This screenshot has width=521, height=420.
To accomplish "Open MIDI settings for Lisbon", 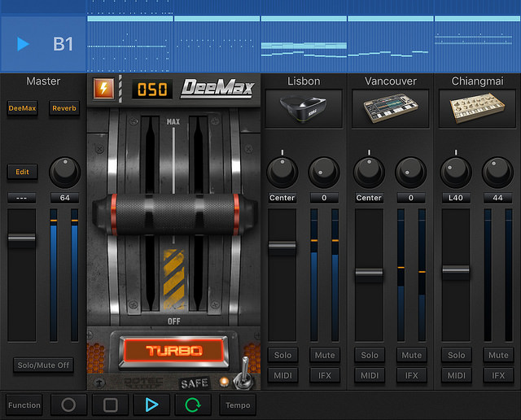I will pos(282,375).
